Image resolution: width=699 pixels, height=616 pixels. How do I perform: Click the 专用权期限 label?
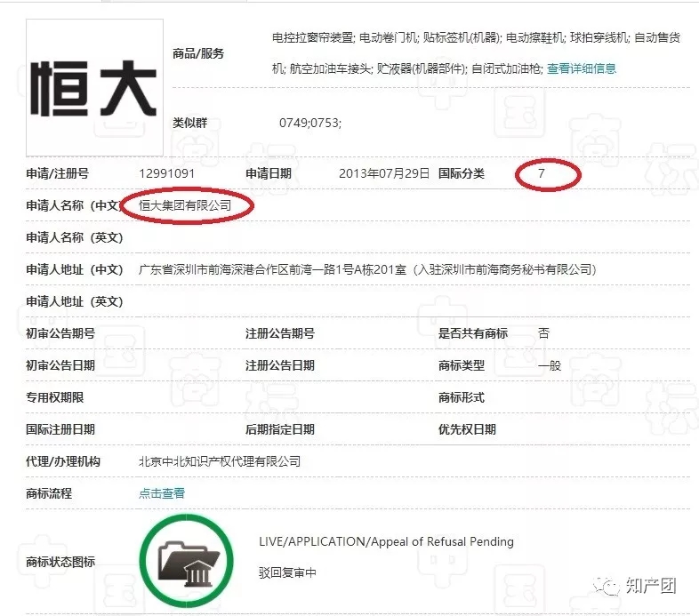[x=54, y=397]
